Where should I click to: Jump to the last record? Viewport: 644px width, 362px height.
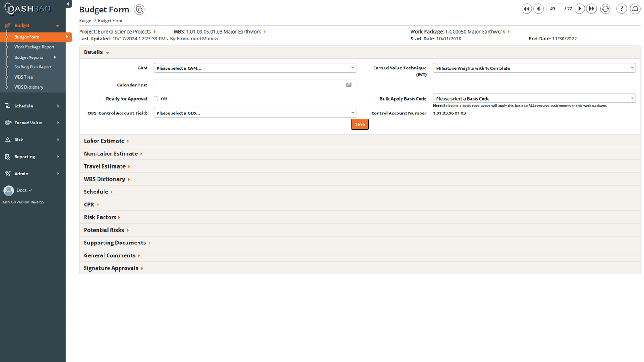pyautogui.click(x=592, y=9)
